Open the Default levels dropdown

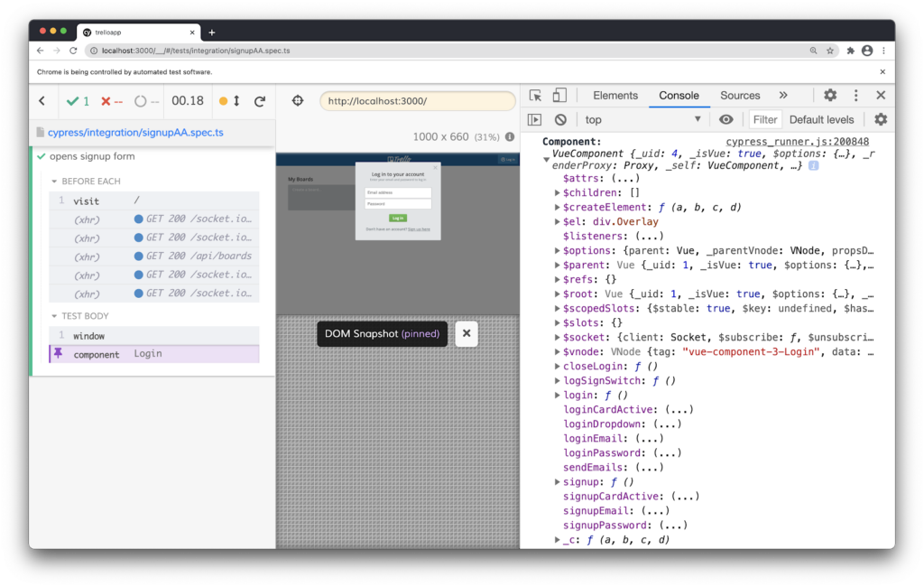pos(821,119)
